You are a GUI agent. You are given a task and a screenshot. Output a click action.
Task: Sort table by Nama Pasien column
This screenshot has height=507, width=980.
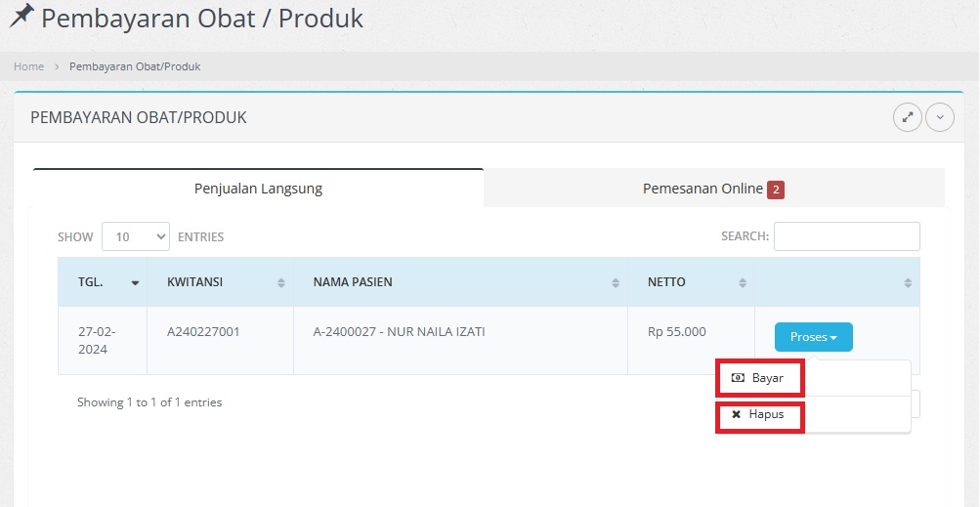[x=616, y=282]
